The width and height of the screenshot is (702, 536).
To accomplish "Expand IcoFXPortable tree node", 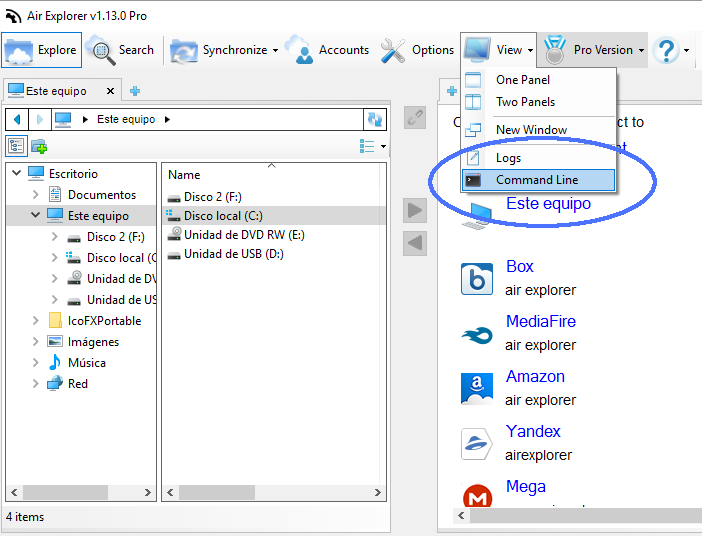I will point(36,320).
